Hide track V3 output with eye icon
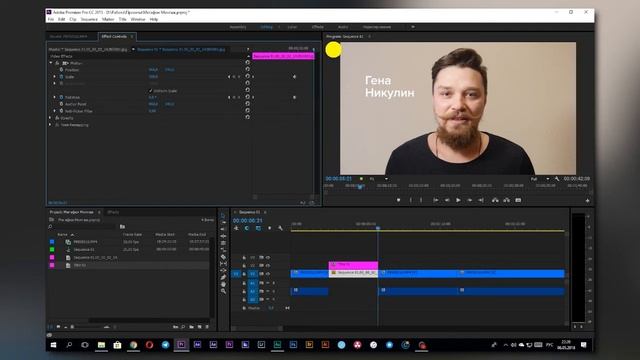 pos(268,258)
